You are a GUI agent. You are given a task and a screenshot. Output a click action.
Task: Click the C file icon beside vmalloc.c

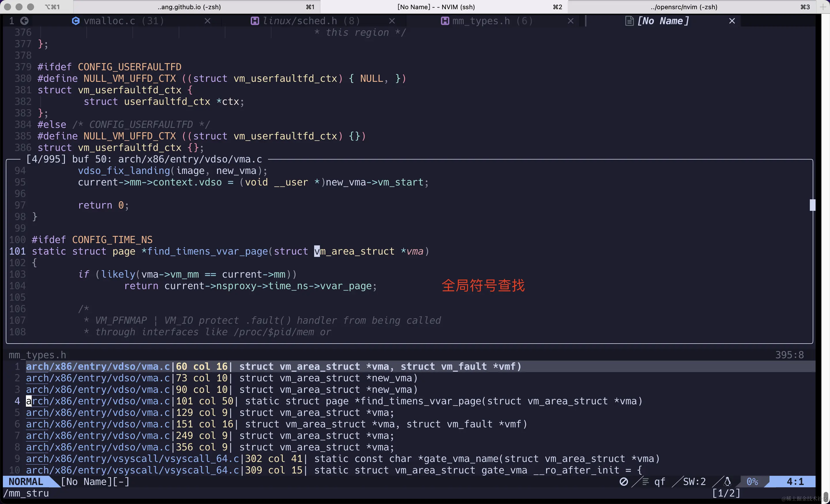(x=76, y=21)
